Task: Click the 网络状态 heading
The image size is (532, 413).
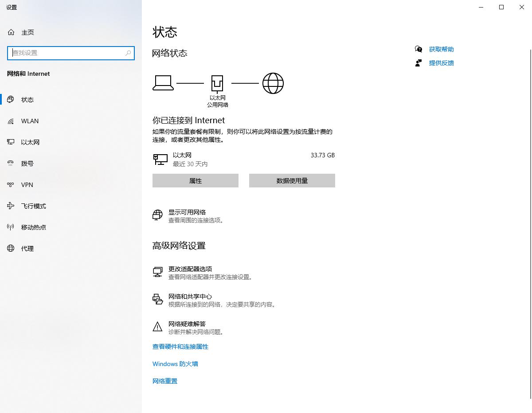Action: click(170, 53)
